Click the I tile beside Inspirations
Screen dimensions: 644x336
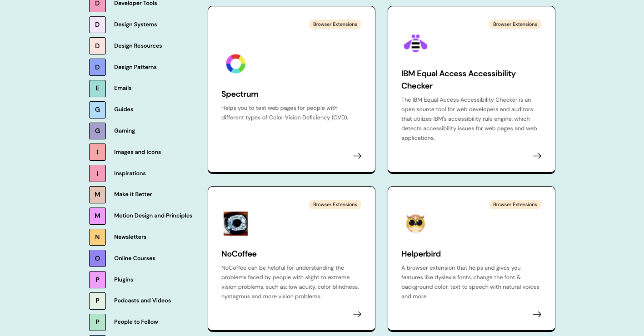(97, 173)
